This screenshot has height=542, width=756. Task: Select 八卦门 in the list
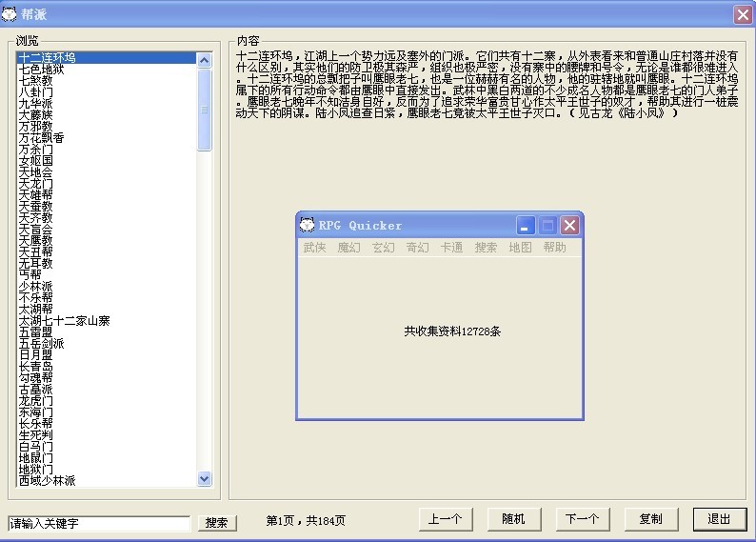click(x=107, y=92)
